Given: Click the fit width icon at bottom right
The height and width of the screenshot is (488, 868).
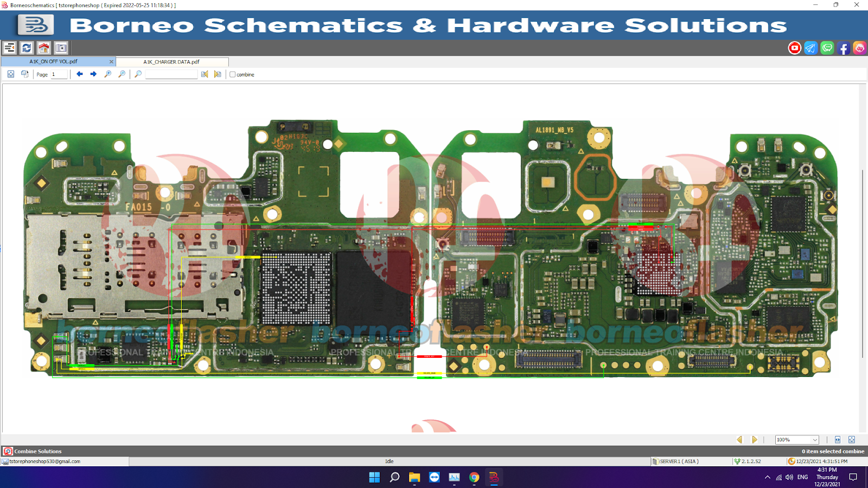Looking at the screenshot, I should tap(838, 440).
